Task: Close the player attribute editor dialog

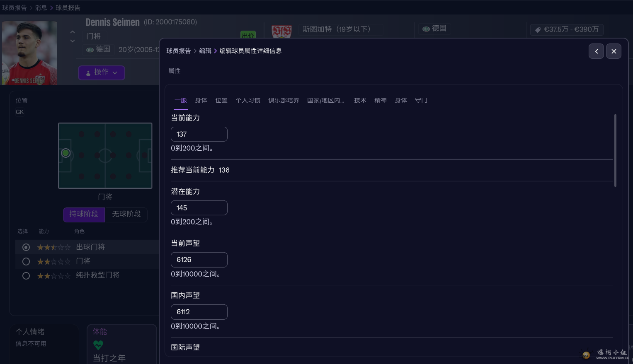Action: click(x=614, y=51)
